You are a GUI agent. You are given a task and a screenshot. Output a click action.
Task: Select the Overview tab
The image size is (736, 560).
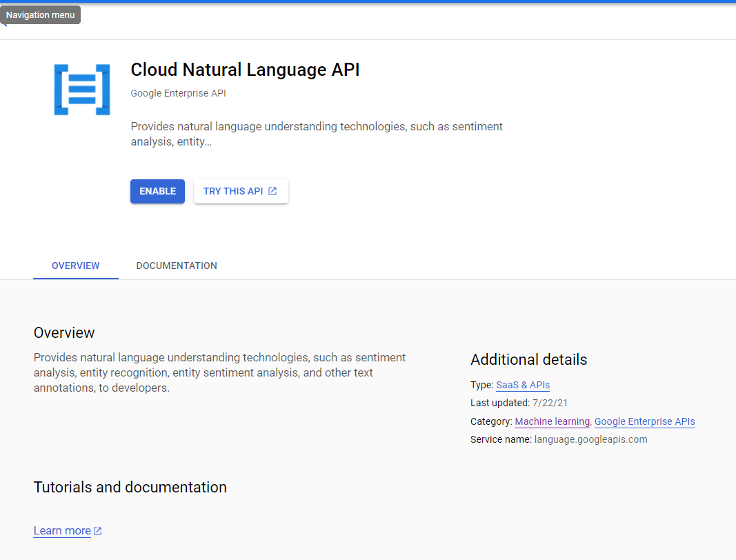click(75, 266)
